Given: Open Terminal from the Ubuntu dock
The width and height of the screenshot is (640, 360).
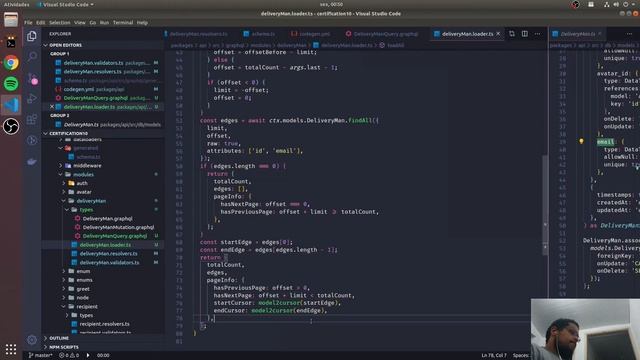Looking at the screenshot, I should pos(11,42).
